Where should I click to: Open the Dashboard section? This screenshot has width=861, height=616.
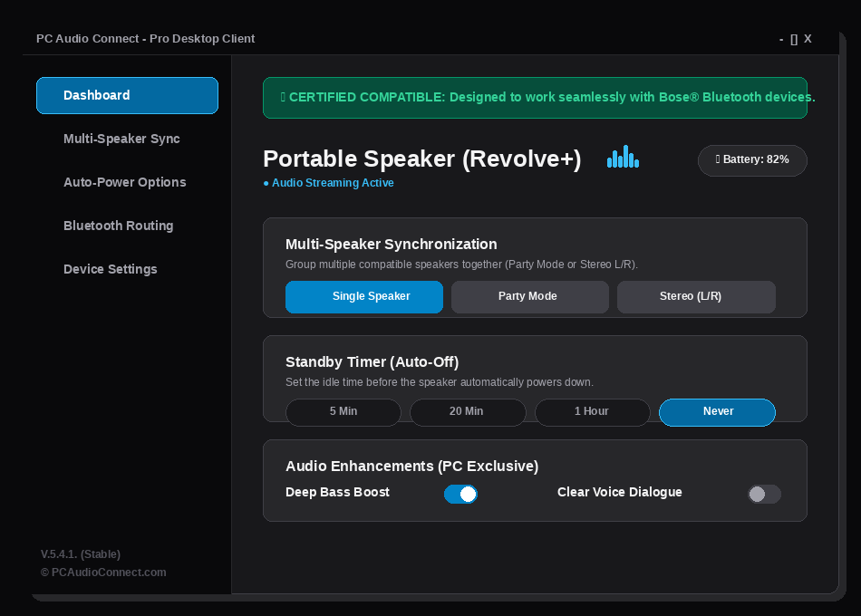coord(128,95)
